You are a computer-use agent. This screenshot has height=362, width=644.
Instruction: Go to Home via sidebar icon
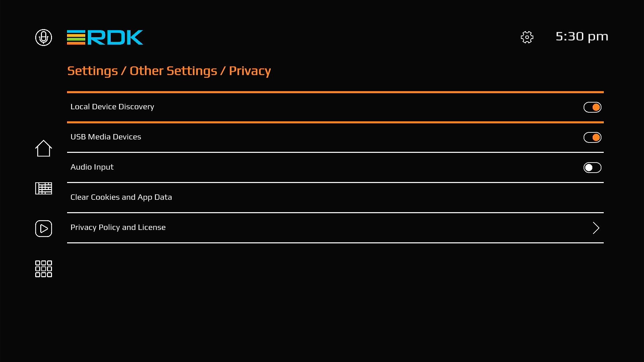44,148
